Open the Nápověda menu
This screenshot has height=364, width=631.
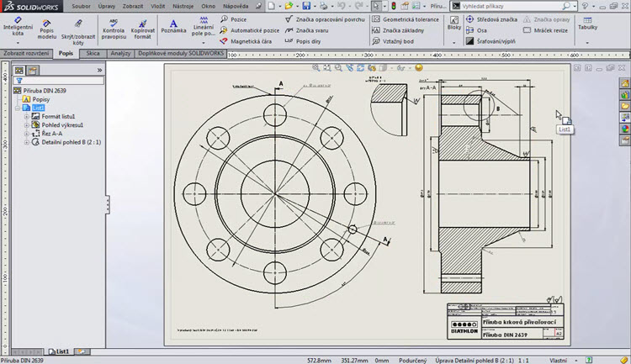(236, 6)
